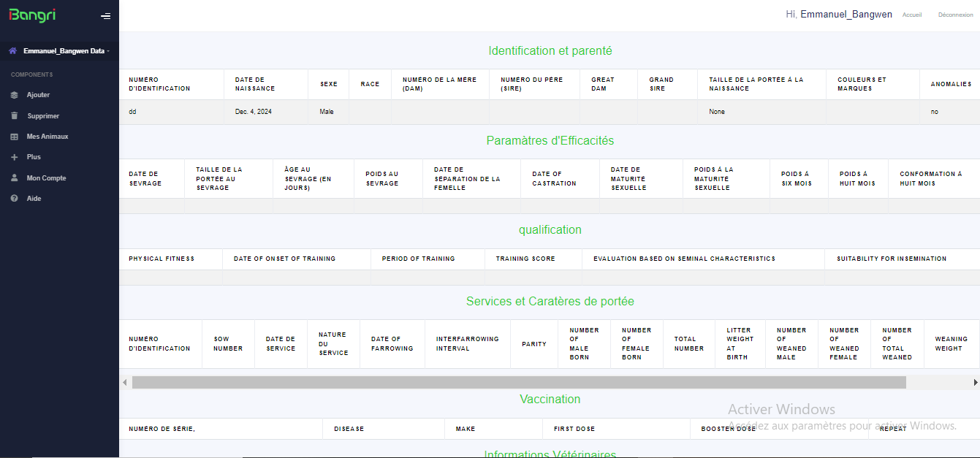The image size is (980, 458).
Task: Click the Bangri logo in sidebar
Action: click(32, 15)
